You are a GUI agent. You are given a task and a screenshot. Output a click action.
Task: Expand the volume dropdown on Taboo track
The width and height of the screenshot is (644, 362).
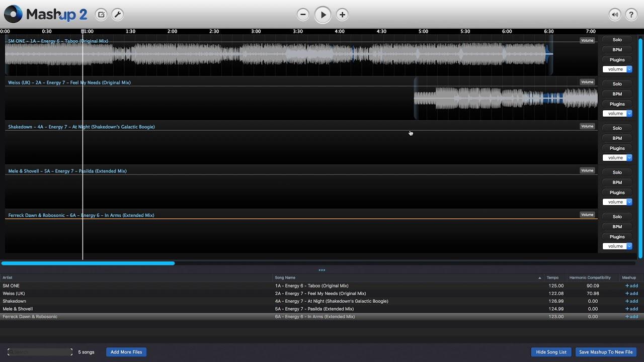click(617, 69)
